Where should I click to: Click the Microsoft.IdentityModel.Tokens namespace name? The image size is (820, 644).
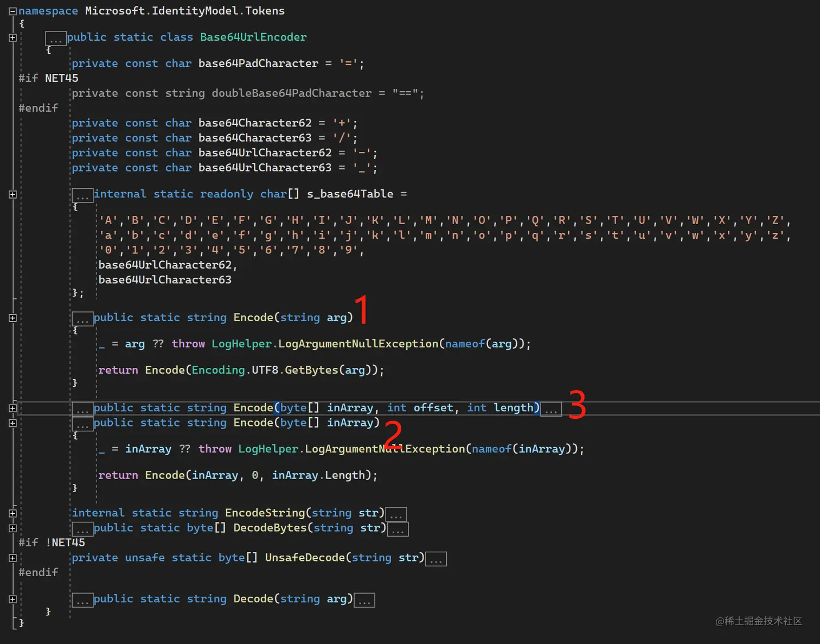(185, 11)
